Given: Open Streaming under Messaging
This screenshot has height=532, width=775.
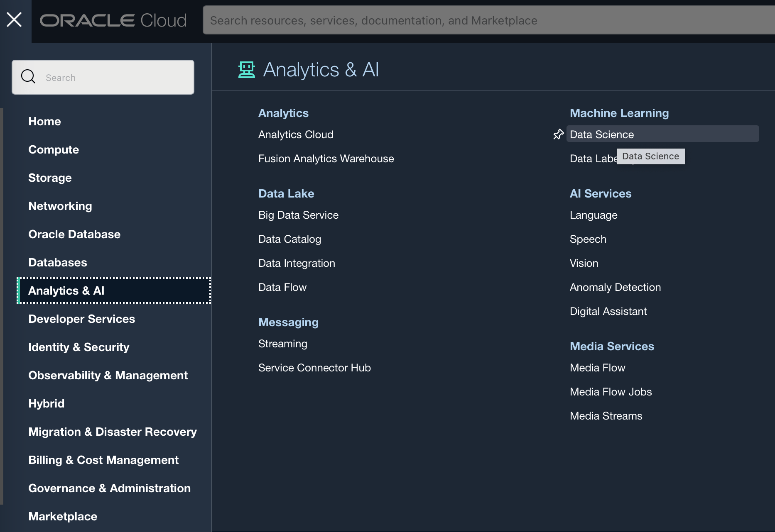Looking at the screenshot, I should point(282,343).
